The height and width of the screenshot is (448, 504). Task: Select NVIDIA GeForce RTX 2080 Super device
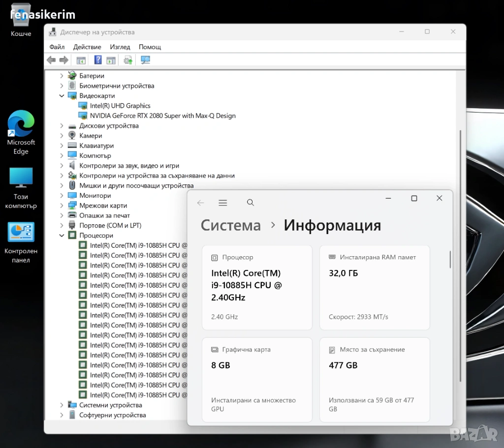click(162, 116)
